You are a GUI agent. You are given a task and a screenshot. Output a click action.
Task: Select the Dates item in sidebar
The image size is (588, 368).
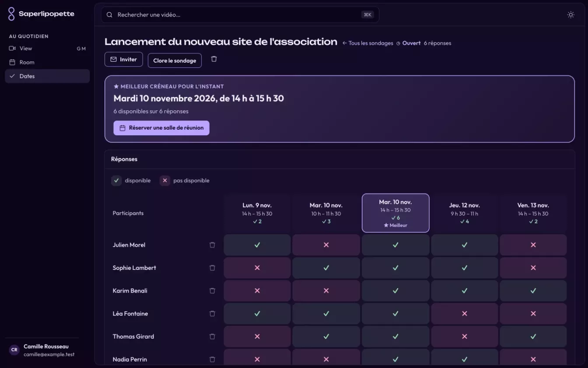click(47, 76)
